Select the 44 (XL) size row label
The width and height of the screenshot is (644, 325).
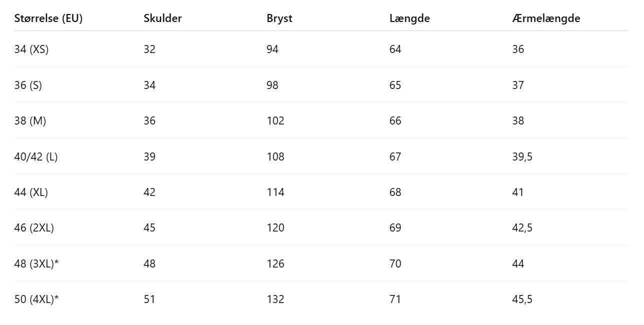point(31,192)
